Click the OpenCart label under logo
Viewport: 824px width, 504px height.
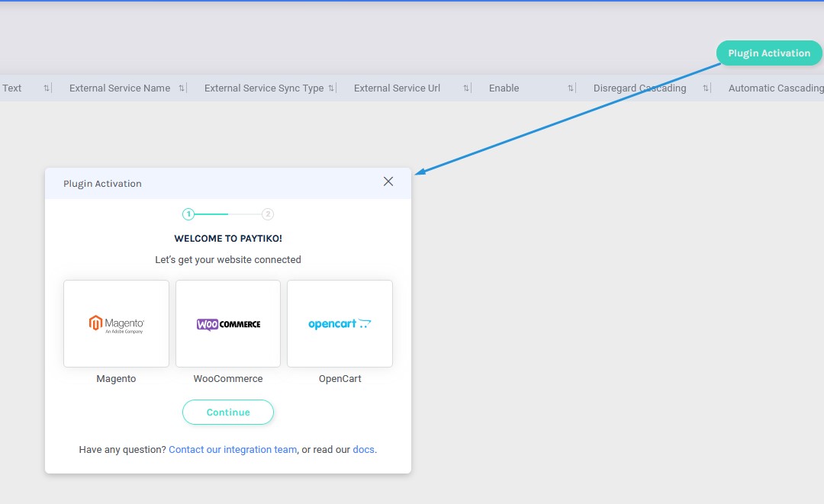click(x=340, y=378)
